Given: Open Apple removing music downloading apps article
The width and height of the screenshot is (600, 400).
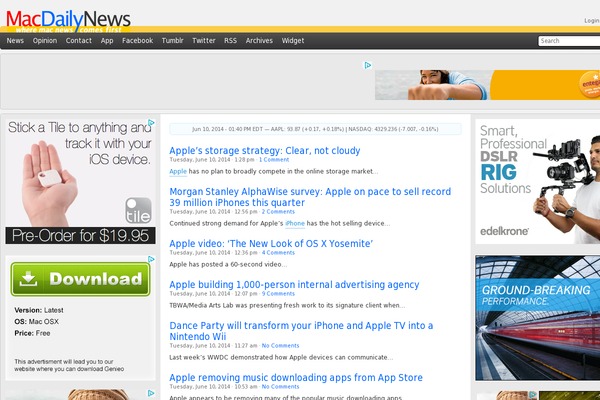Looking at the screenshot, I should pos(296,377).
